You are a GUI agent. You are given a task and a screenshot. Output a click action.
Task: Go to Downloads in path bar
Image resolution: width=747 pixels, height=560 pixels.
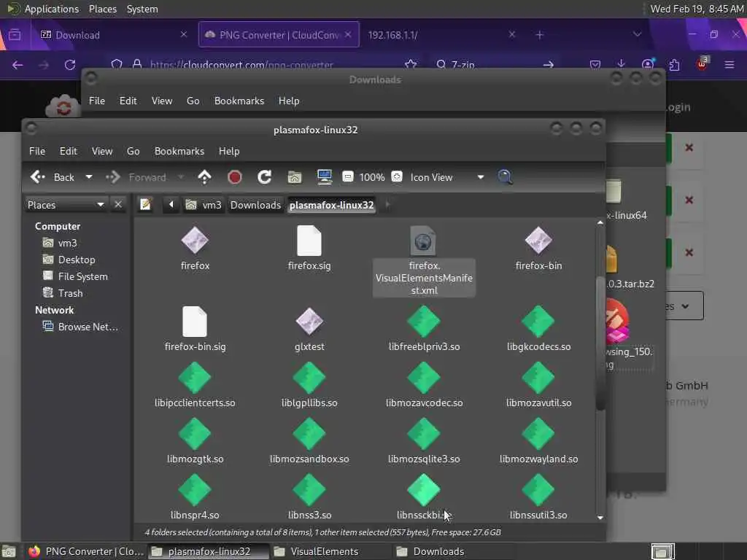point(255,205)
